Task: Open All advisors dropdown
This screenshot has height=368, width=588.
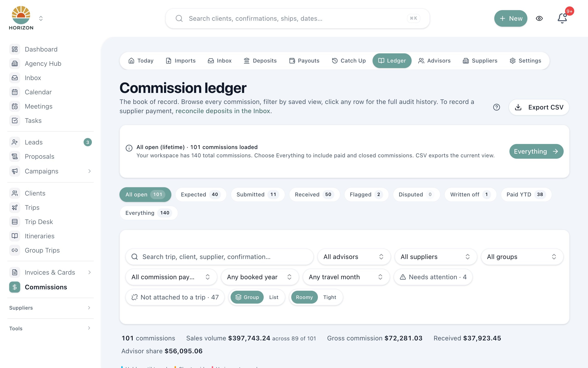Action: pos(354,257)
